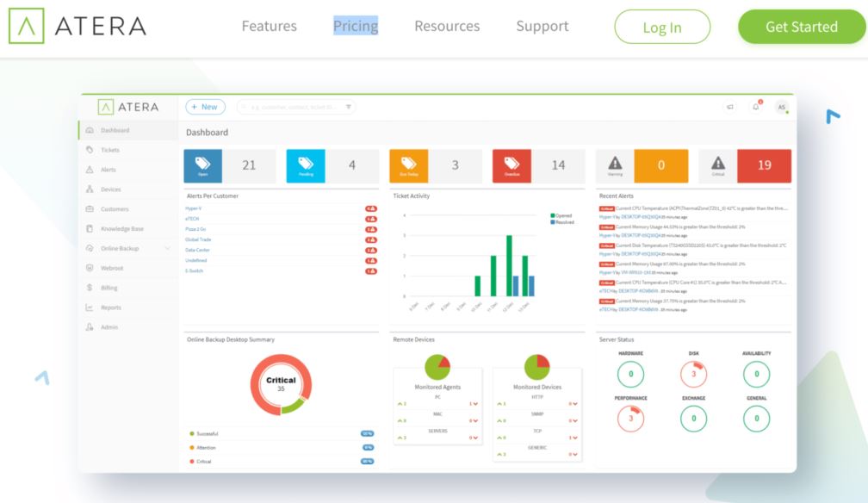Select Dashboard in the sidebar

127,130
